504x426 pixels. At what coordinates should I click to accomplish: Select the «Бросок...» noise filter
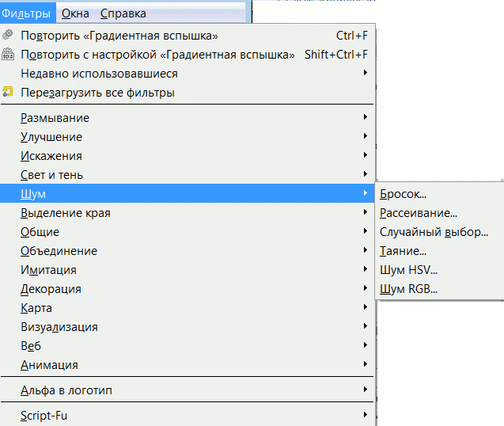[x=403, y=194]
